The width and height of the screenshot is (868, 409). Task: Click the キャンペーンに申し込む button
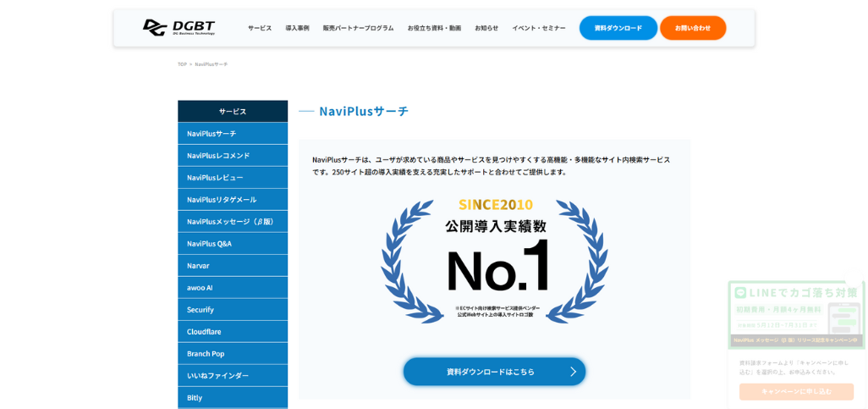pyautogui.click(x=796, y=391)
